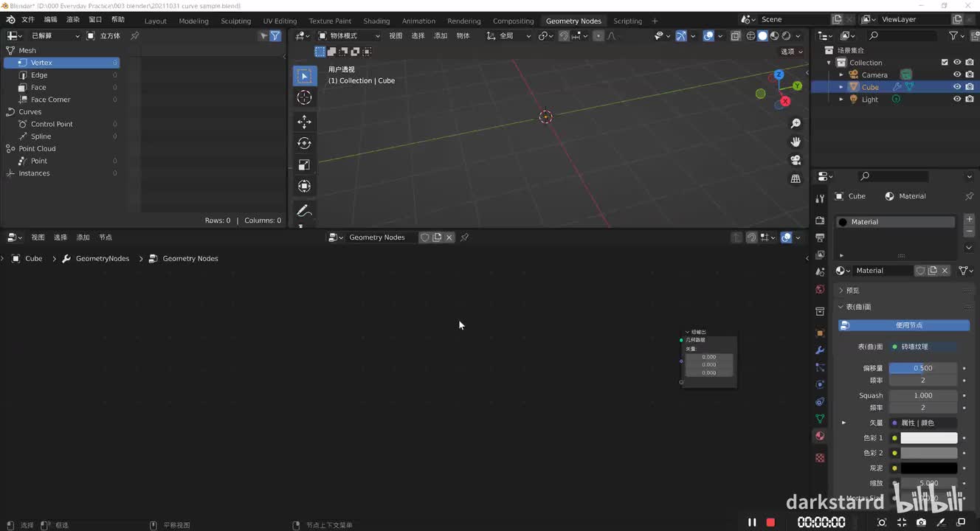
Task: Hide the Light in viewport via eye
Action: [957, 99]
